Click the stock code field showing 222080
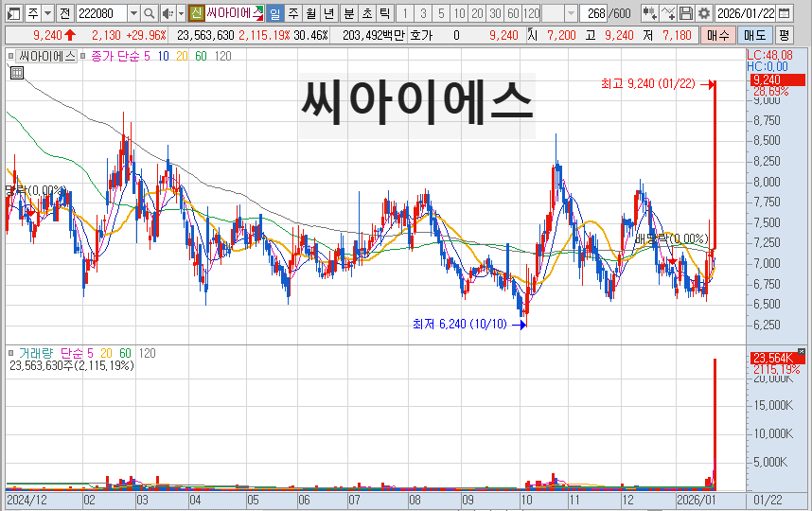 pos(101,13)
